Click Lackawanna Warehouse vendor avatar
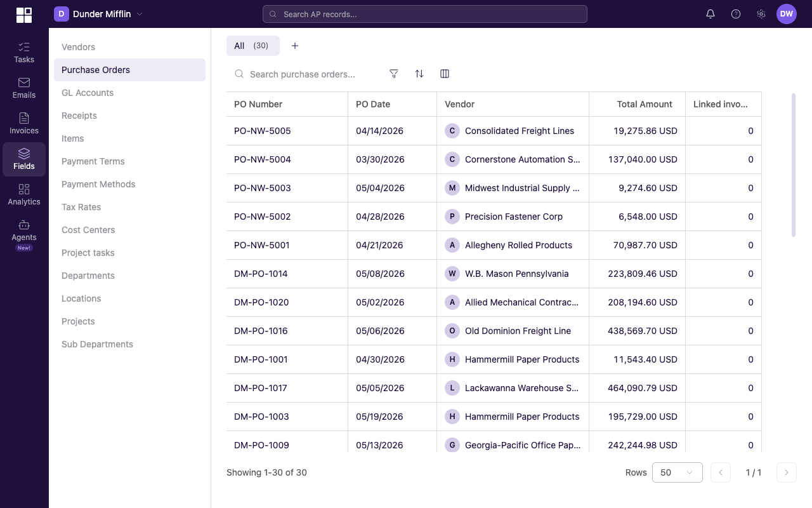This screenshot has width=812, height=508. click(x=452, y=388)
